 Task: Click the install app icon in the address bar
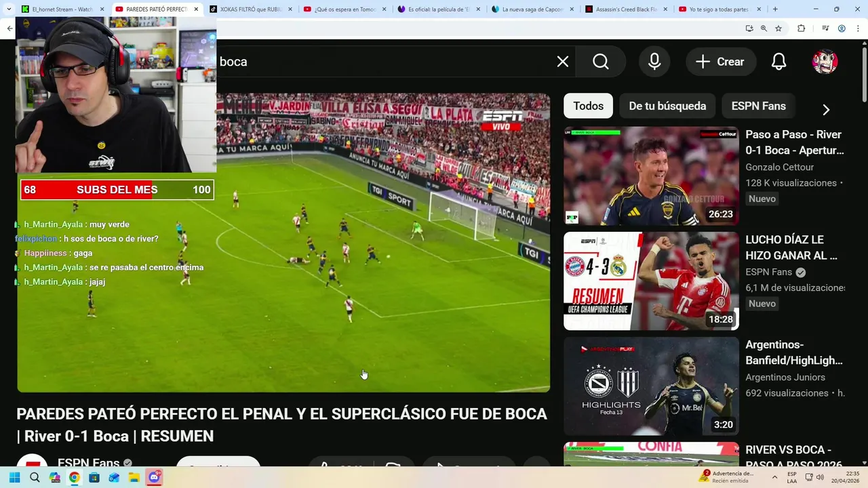coord(749,28)
